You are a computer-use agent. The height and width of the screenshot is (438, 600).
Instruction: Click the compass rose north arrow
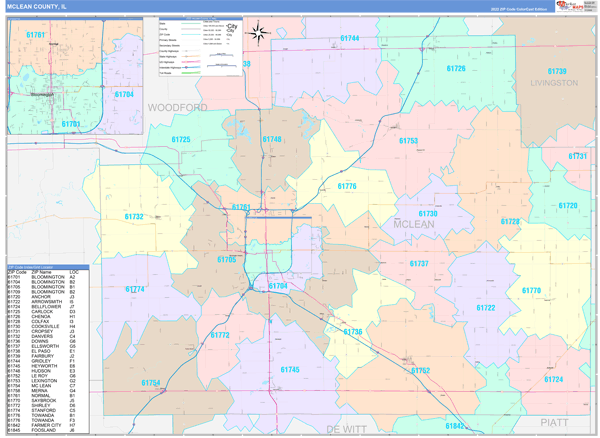(x=257, y=33)
